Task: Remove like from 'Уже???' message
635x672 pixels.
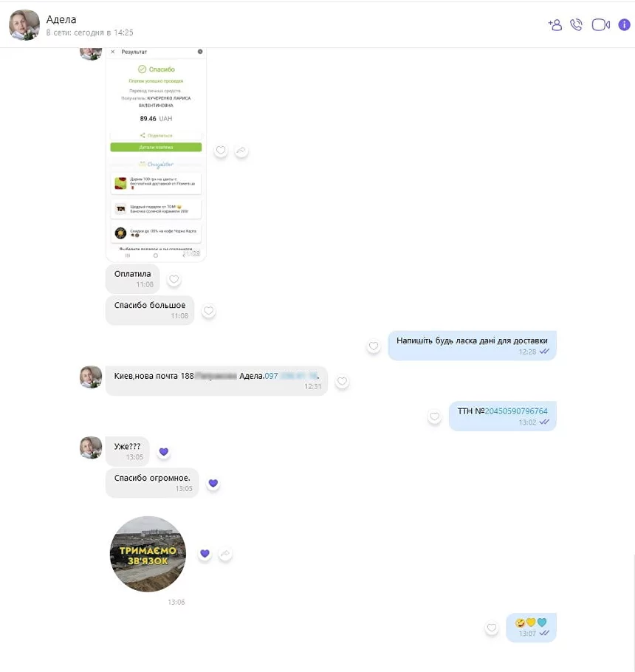Action: point(164,452)
